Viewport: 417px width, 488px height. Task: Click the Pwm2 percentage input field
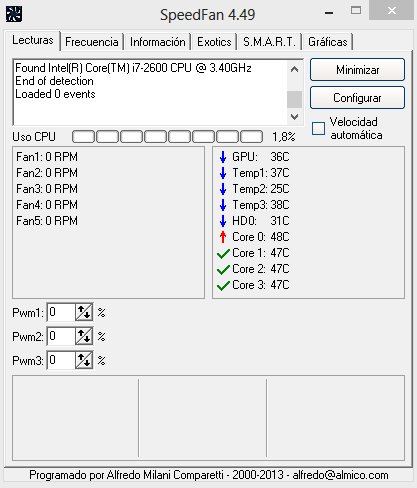tap(61, 336)
